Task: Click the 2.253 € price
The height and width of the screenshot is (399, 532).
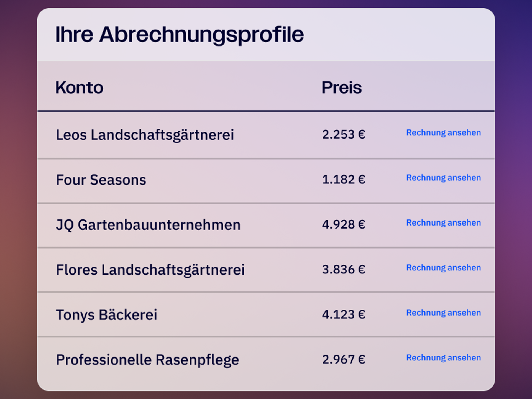Action: coord(344,135)
